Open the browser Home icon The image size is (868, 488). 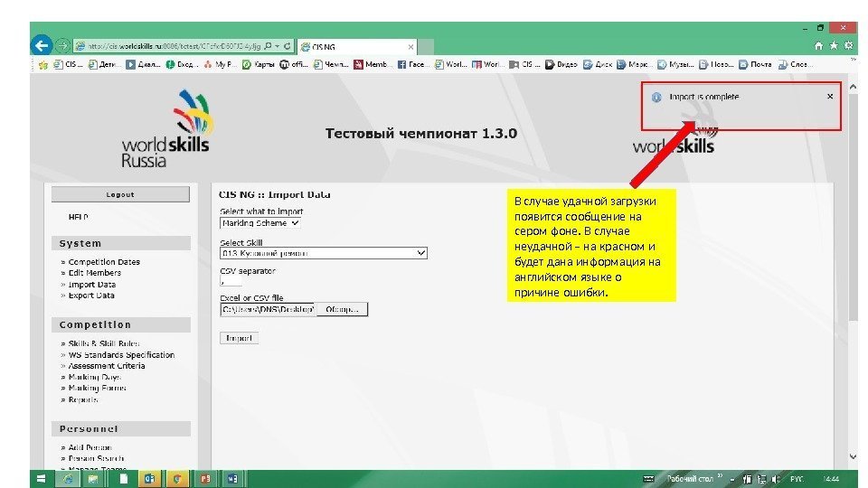click(819, 46)
